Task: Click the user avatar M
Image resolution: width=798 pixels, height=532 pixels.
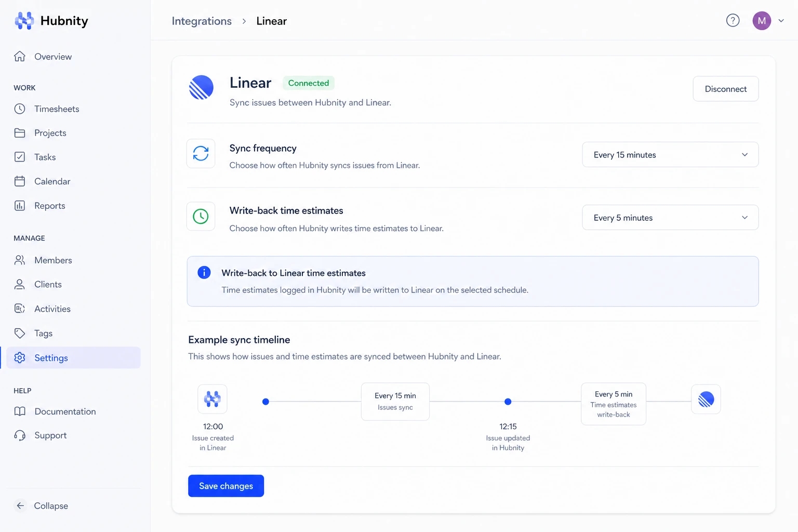Action: pyautogui.click(x=762, y=21)
